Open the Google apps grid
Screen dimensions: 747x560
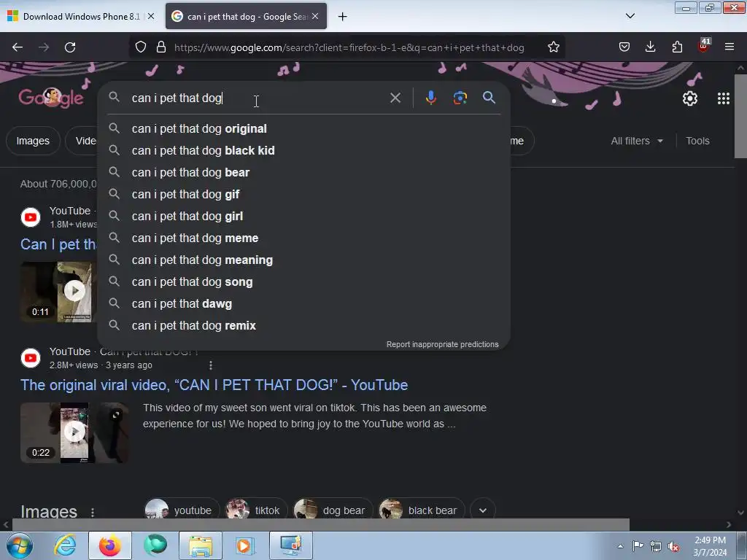[x=723, y=98]
